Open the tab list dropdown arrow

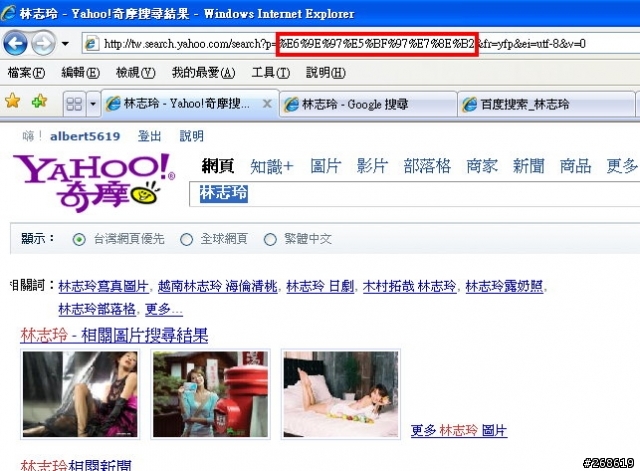(x=93, y=104)
